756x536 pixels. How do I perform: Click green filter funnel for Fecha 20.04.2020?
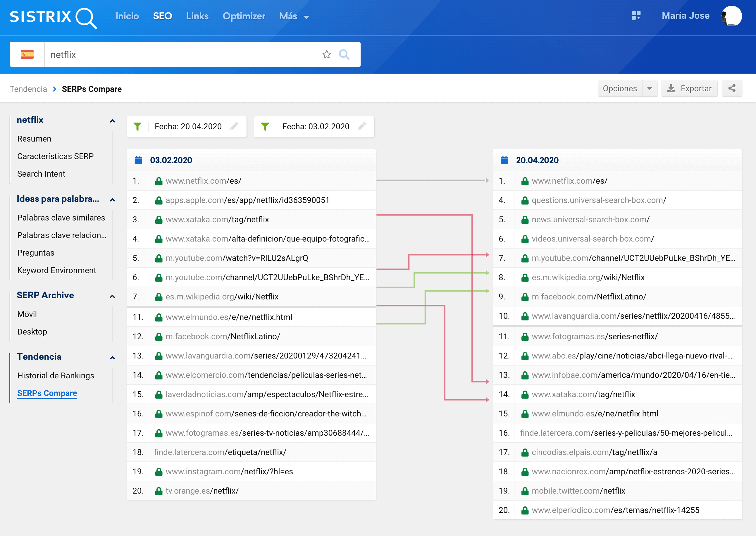point(138,126)
